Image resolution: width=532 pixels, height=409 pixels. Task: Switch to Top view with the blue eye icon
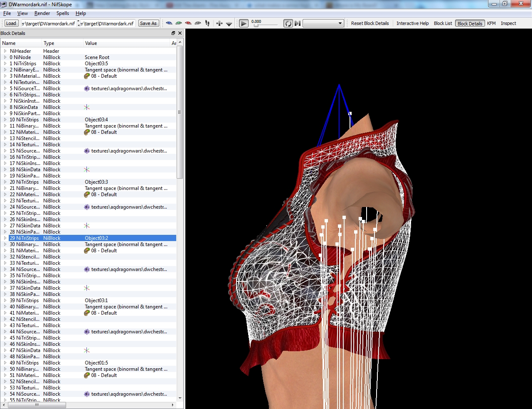point(169,23)
